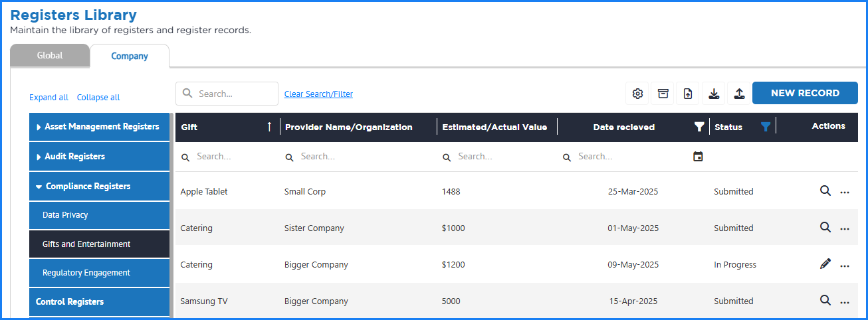Image resolution: width=868 pixels, height=320 pixels.
Task: Click the 01-May-2025 date cell
Action: point(633,228)
